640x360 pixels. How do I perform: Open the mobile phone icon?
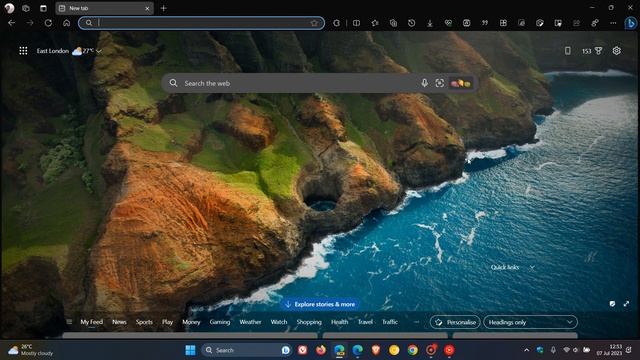pos(567,51)
